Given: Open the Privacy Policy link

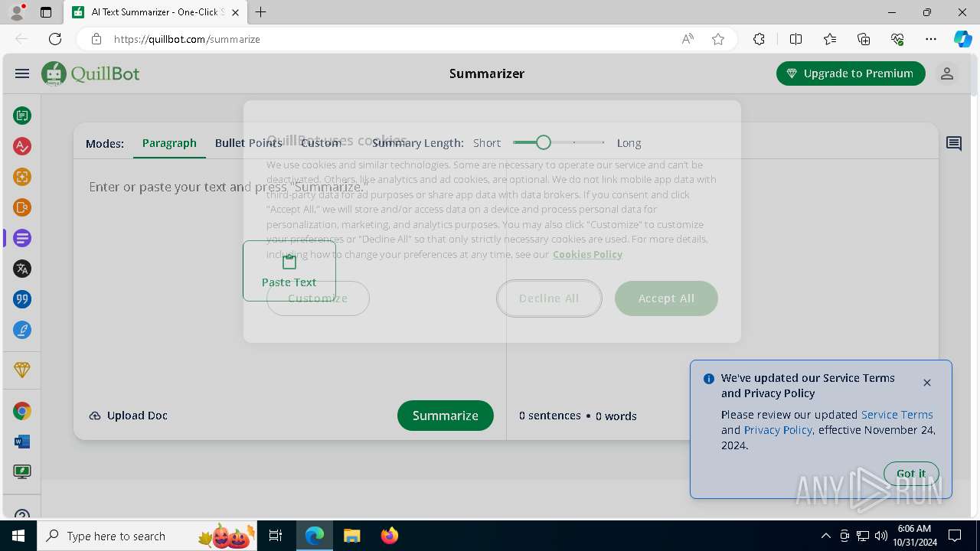Looking at the screenshot, I should tap(778, 430).
